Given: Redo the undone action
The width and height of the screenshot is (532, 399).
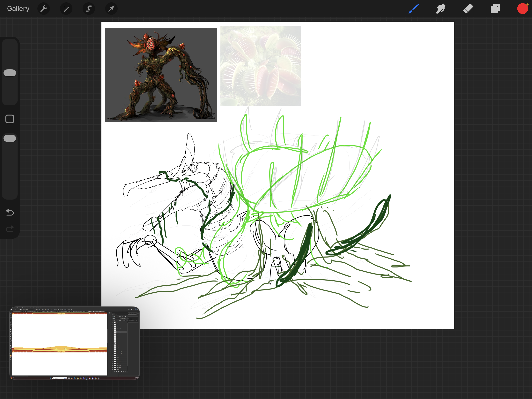Looking at the screenshot, I should coord(10,229).
